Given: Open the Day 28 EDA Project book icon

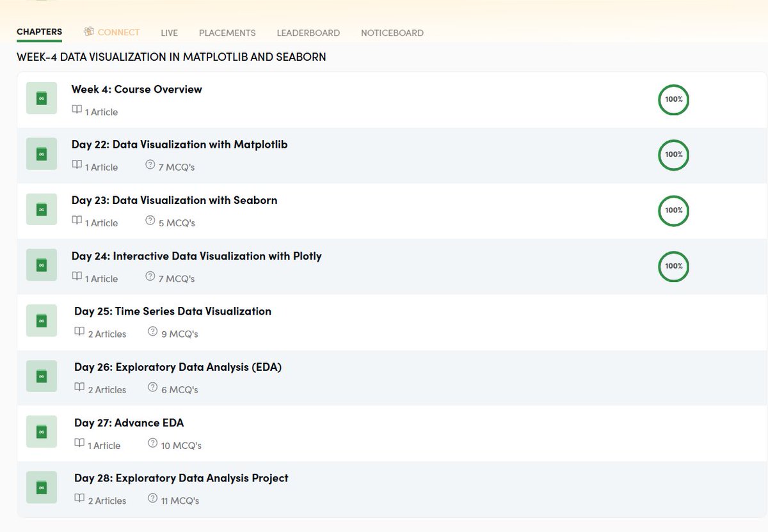Looking at the screenshot, I should [42, 488].
